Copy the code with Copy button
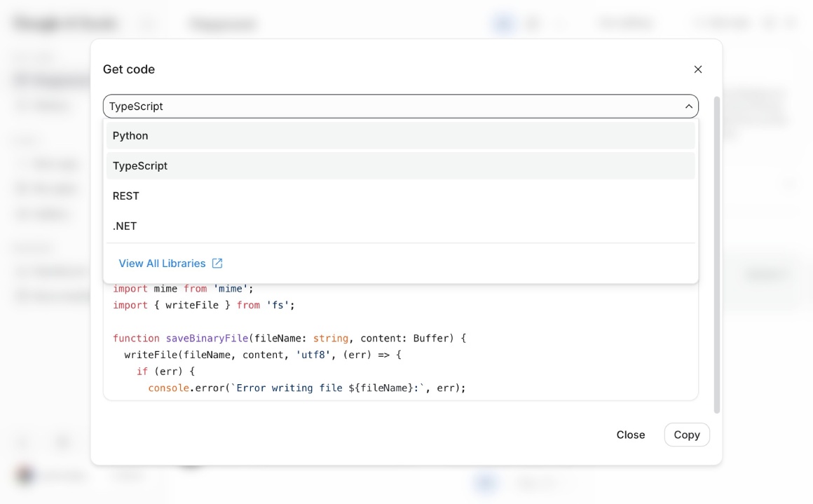The height and width of the screenshot is (504, 813). coord(686,435)
